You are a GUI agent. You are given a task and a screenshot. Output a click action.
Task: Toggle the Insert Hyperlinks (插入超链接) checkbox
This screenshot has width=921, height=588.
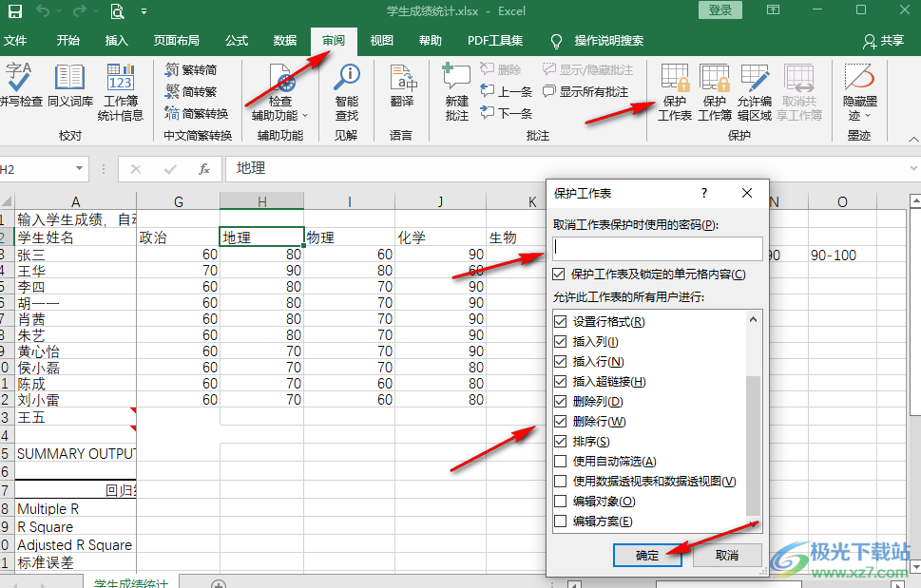click(x=561, y=382)
